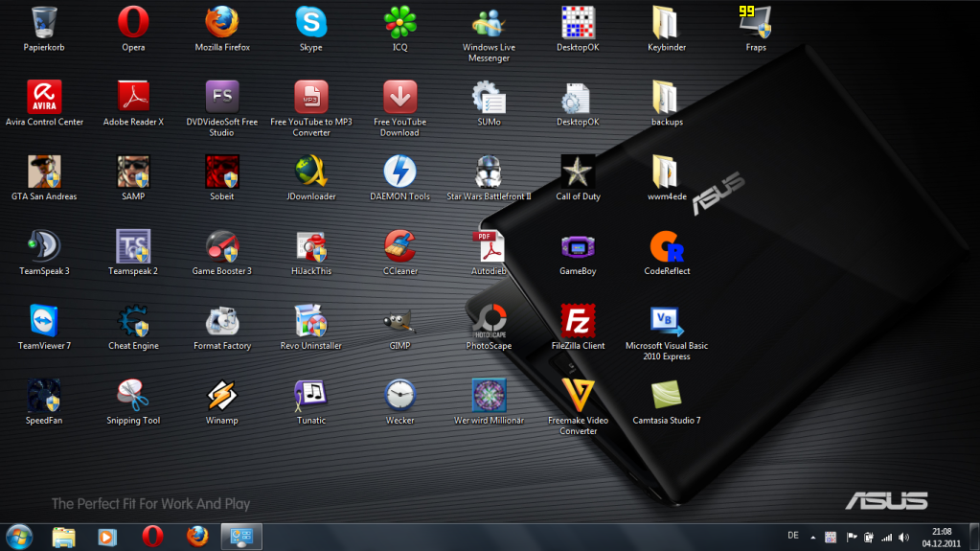Click the Show Desktop strip
The width and height of the screenshot is (980, 551).
(974, 538)
